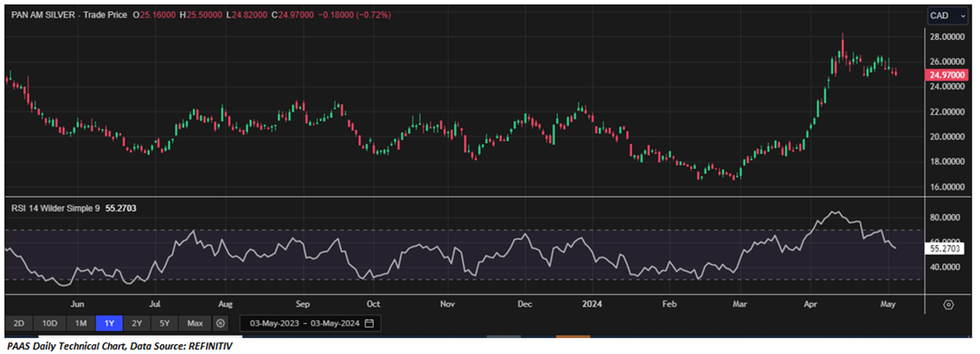The height and width of the screenshot is (354, 980).
Task: Click the Oct month label on time axis
Action: click(x=373, y=305)
